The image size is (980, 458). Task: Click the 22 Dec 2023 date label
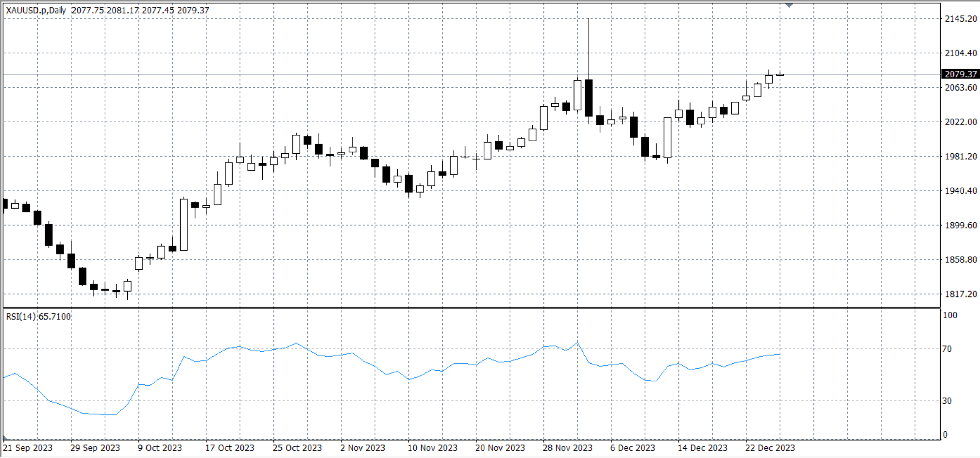770,448
